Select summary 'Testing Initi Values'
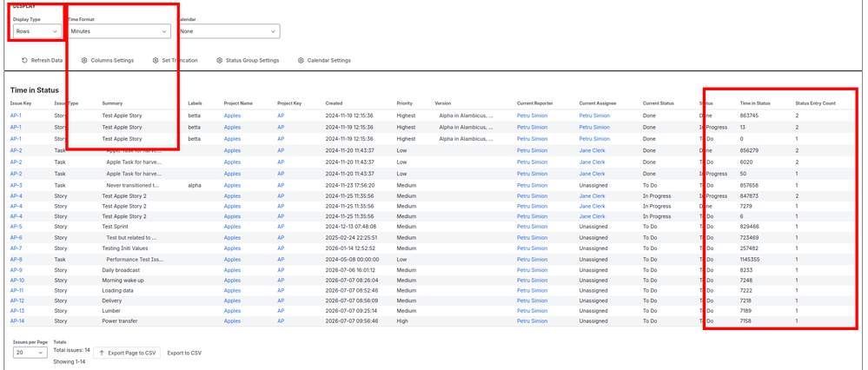Image resolution: width=868 pixels, height=370 pixels. [x=125, y=248]
